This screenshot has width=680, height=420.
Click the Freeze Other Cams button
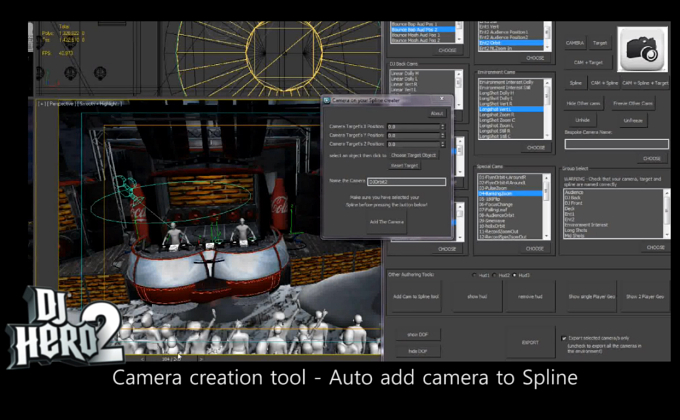point(633,103)
